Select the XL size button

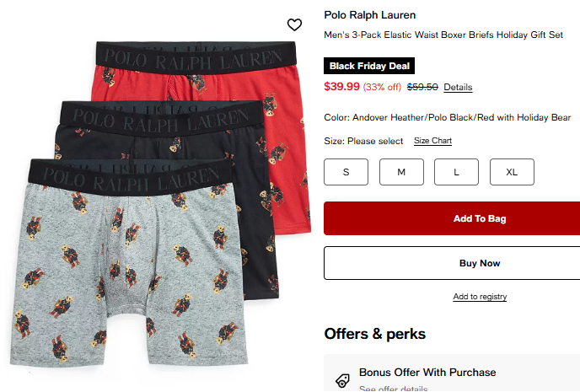[x=512, y=172]
